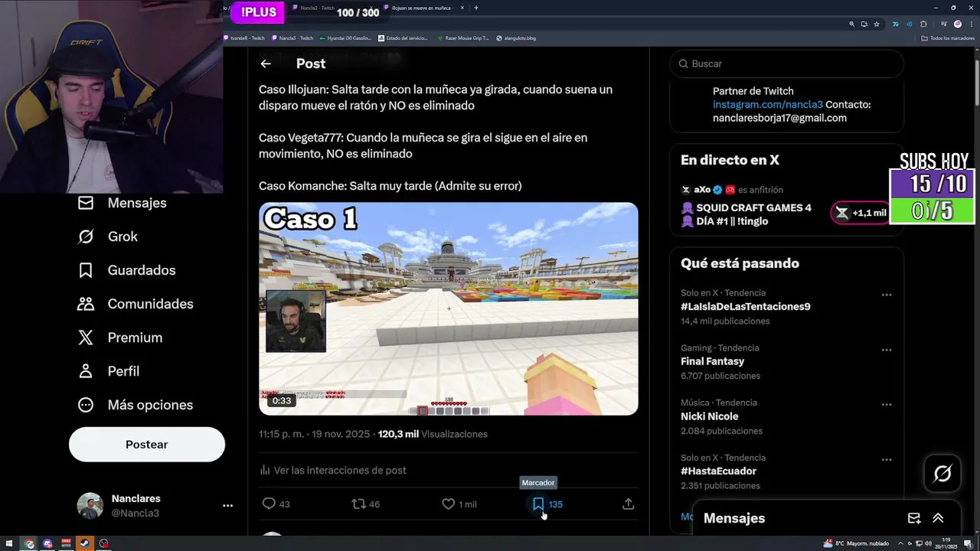Click the back arrow next to Post
The image size is (980, 551).
coord(265,64)
